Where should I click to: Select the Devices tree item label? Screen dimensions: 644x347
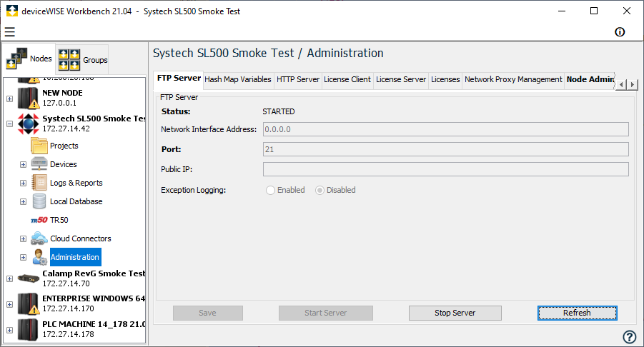click(63, 164)
